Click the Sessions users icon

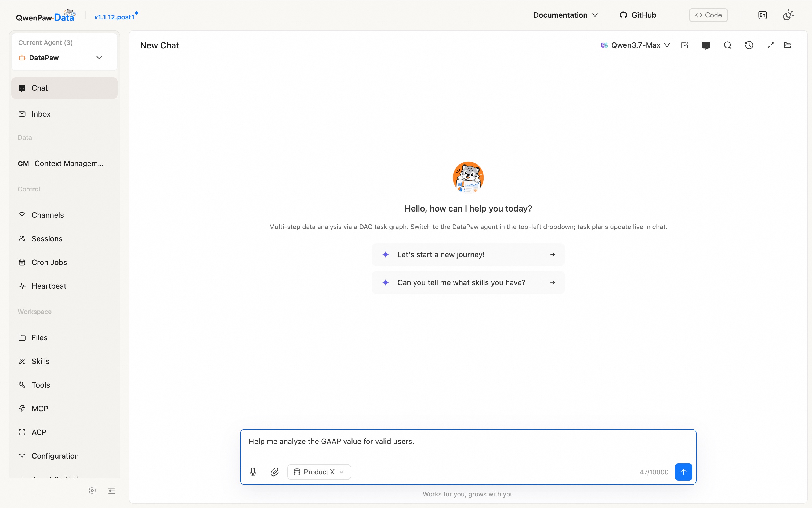pos(22,239)
